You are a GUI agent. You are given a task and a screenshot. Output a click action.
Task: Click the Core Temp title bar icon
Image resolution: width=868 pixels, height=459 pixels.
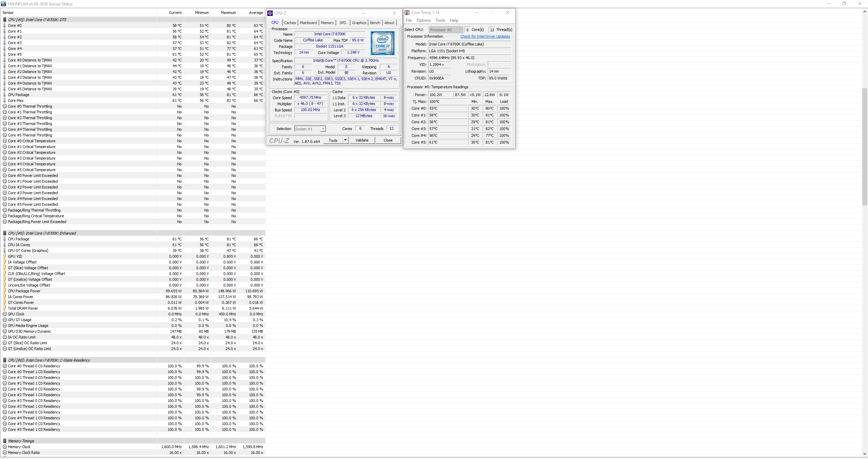click(407, 13)
